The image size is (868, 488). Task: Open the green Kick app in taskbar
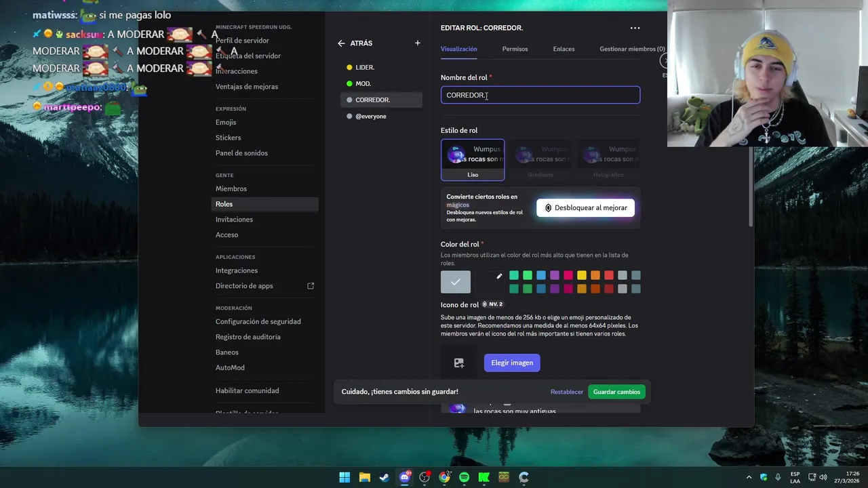pyautogui.click(x=484, y=477)
